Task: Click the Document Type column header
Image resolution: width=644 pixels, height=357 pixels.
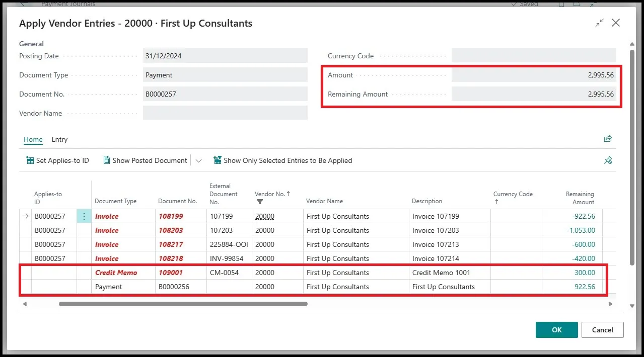Action: tap(115, 201)
